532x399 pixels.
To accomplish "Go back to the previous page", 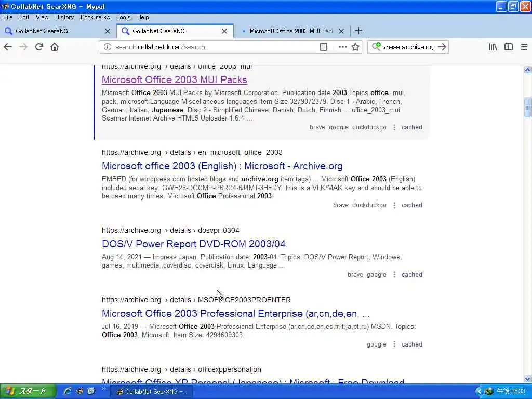I will pos(8,47).
